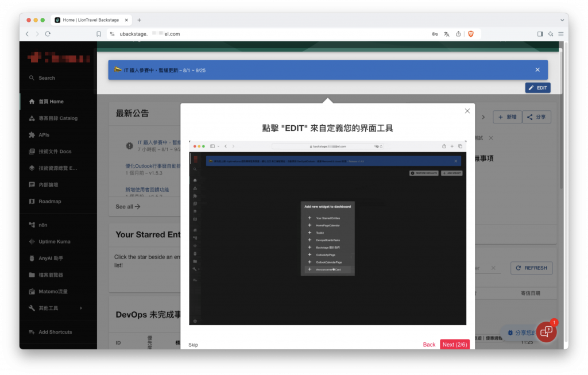Click the browser forward arrow
Viewport: 588px width, 375px height.
pos(37,34)
